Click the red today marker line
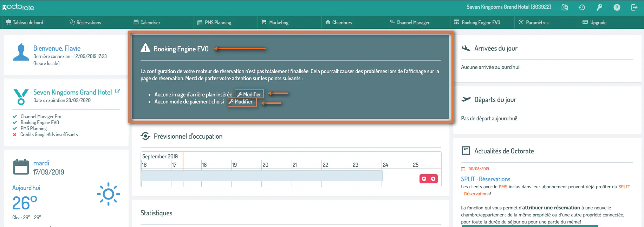This screenshot has height=227, width=644. click(183, 169)
